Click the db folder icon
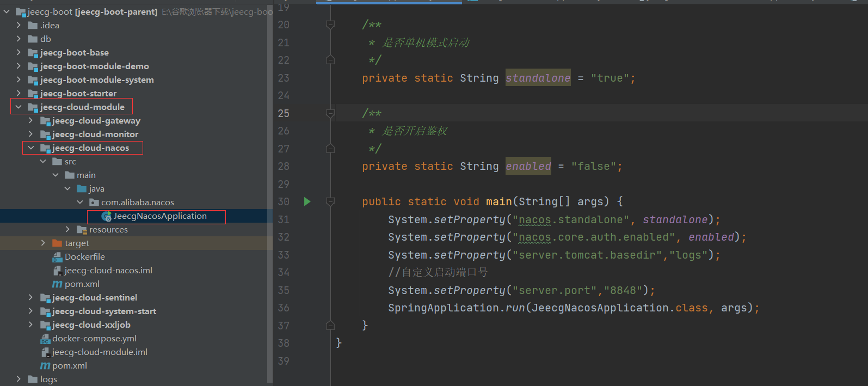Viewport: 868px width, 386px height. click(33, 39)
